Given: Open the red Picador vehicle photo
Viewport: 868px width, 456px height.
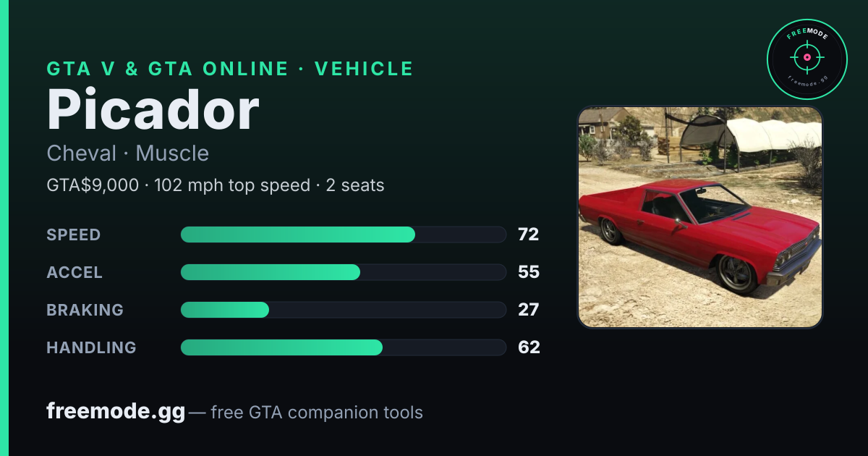Looking at the screenshot, I should 700,217.
